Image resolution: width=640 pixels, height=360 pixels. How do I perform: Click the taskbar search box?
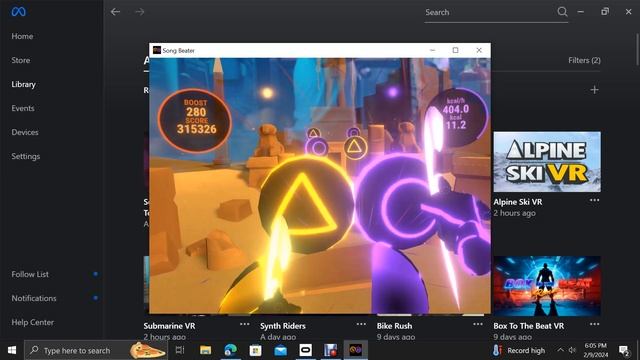[x=96, y=350]
